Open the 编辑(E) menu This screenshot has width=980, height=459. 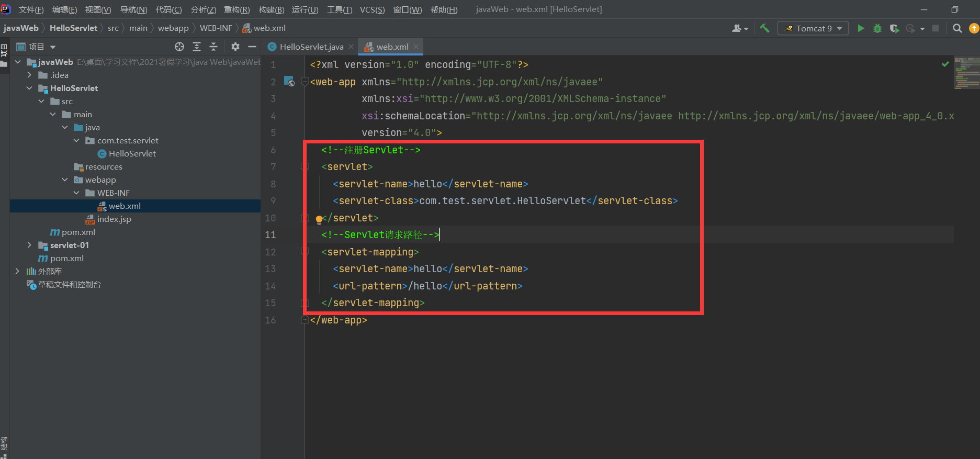64,9
